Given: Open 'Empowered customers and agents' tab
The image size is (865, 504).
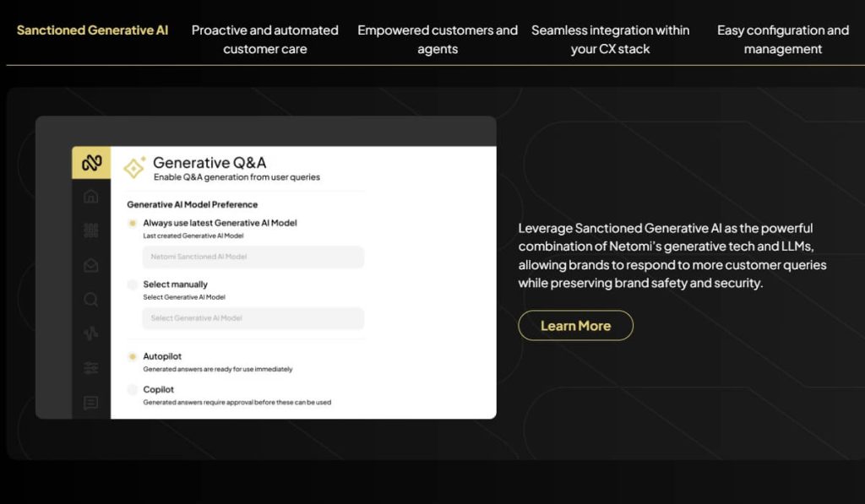Looking at the screenshot, I should click(x=438, y=40).
